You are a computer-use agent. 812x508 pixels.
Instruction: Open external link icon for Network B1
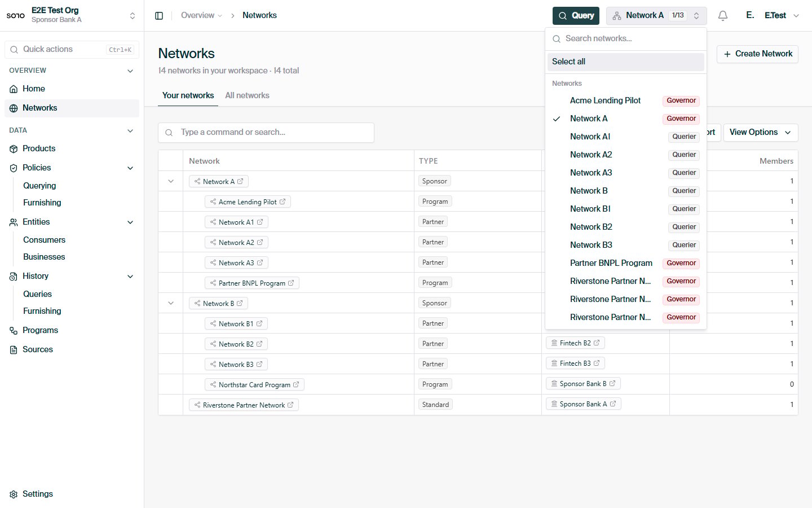pyautogui.click(x=259, y=324)
